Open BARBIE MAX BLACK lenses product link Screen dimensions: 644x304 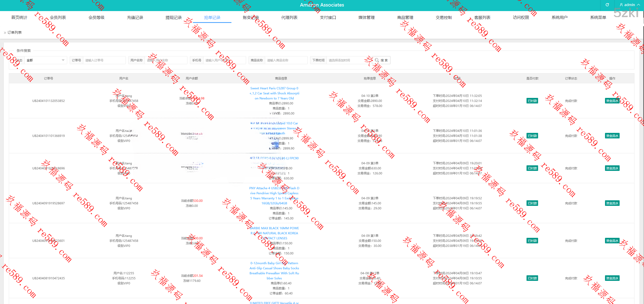point(274,233)
